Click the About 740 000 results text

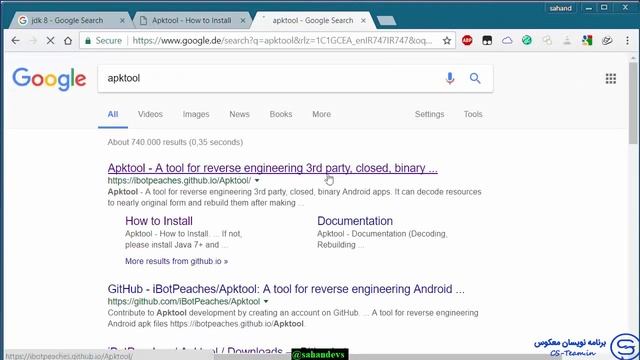click(x=175, y=142)
